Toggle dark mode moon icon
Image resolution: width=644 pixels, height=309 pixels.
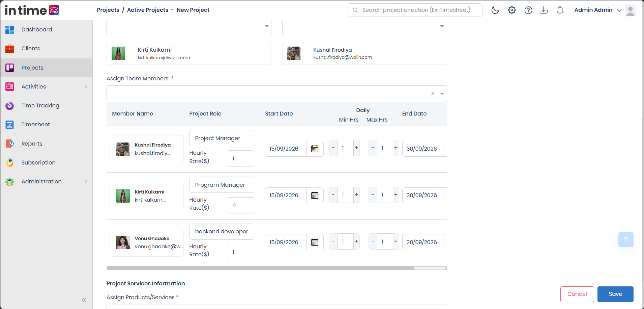pos(495,10)
